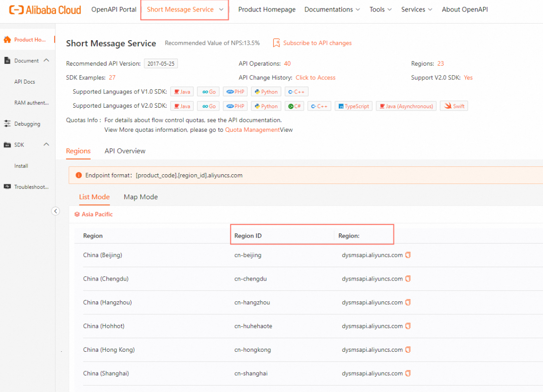Copy the cn-hangzhou endpoint with the copy icon
The image size is (543, 392).
(408, 302)
